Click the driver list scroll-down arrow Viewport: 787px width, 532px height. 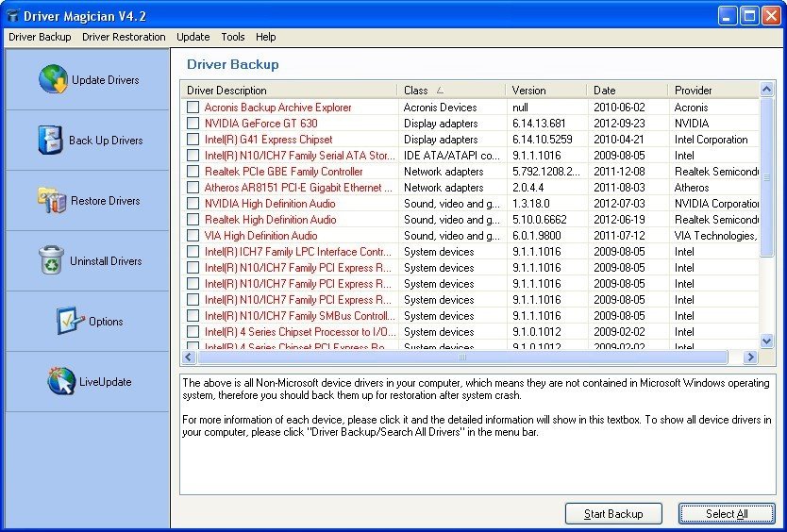(766, 341)
